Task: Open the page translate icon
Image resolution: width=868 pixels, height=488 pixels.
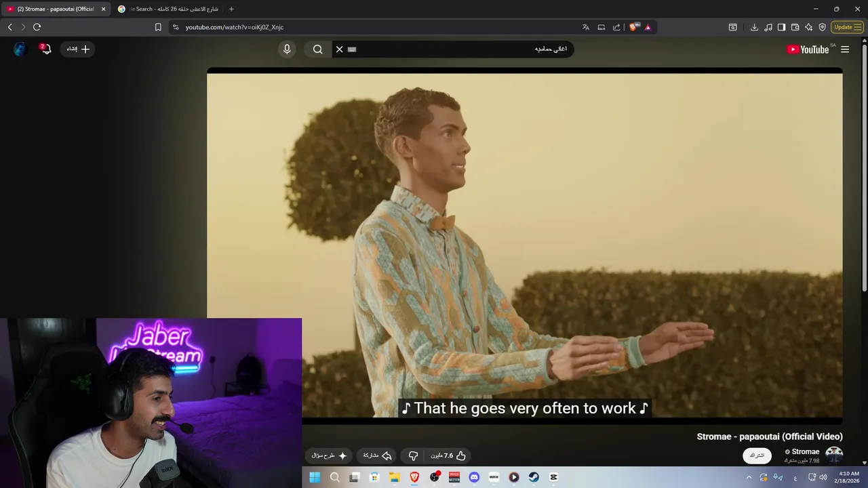Action: point(586,27)
